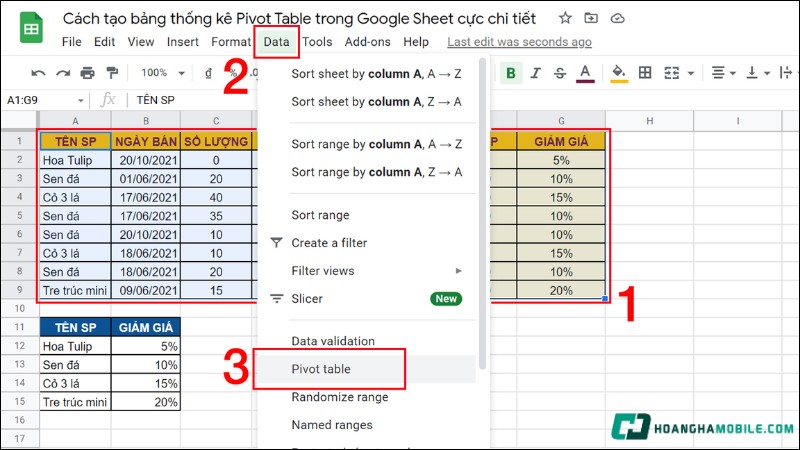The height and width of the screenshot is (450, 800).
Task: Select Create a filter
Action: coord(367,243)
